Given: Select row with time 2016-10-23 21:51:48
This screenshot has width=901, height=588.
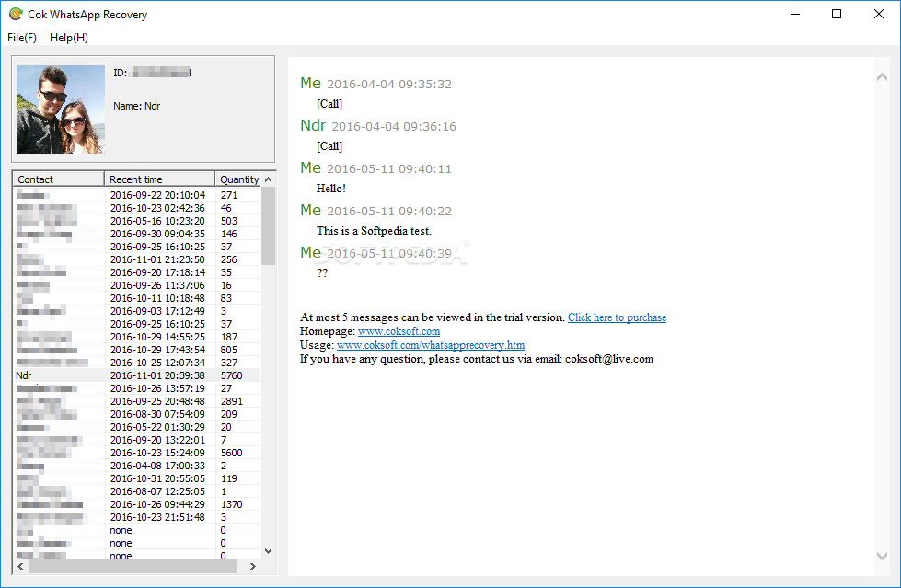Looking at the screenshot, I should pos(137,517).
